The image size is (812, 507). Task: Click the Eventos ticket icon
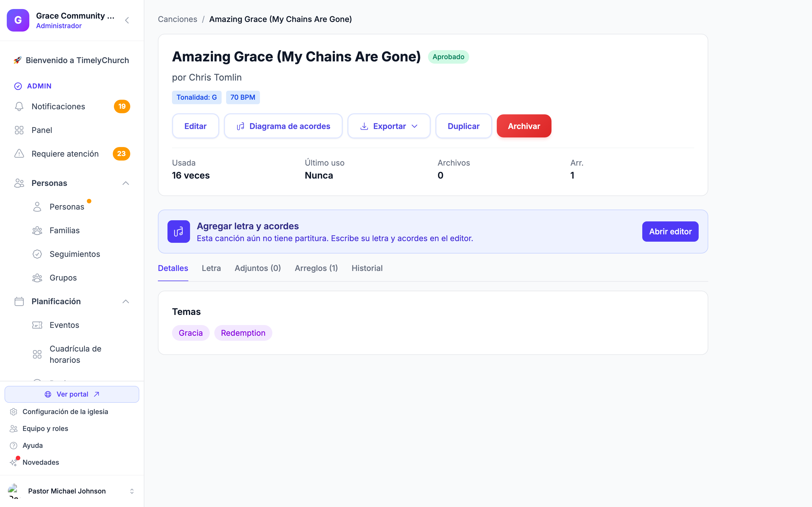[x=37, y=325]
